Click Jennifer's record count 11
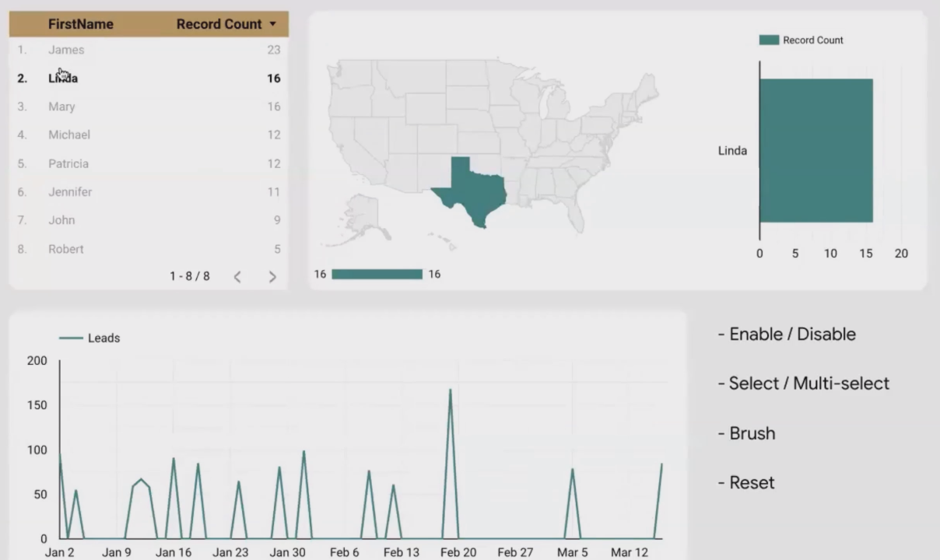The image size is (940, 560). pos(274,191)
